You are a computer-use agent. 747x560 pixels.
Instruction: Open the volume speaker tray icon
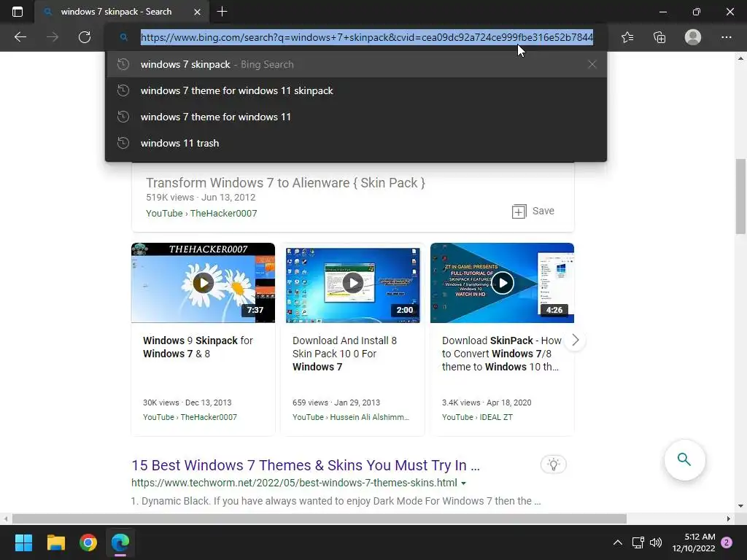656,542
